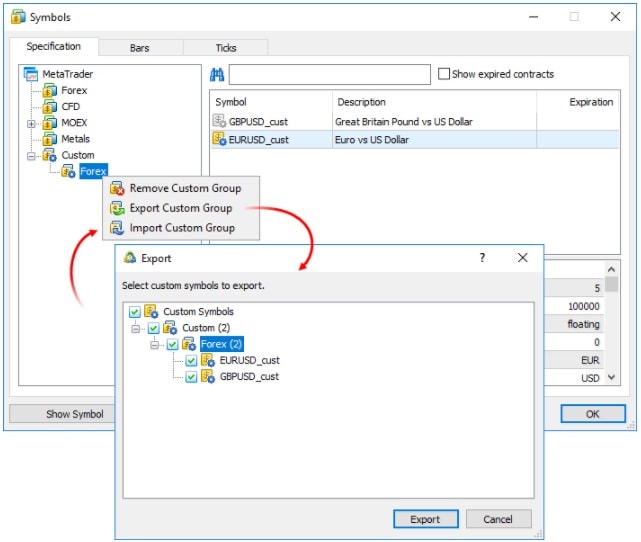
Task: Choose Export Custom Group from context menu
Action: [180, 208]
